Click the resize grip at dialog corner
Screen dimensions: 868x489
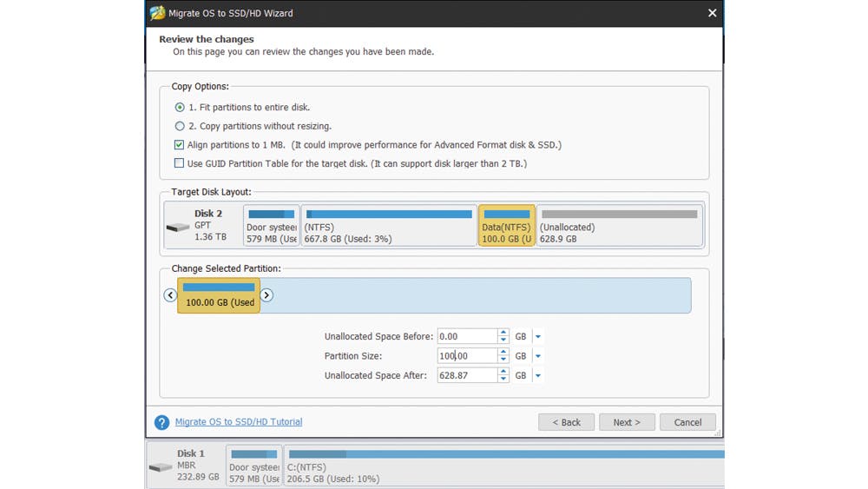click(x=718, y=433)
